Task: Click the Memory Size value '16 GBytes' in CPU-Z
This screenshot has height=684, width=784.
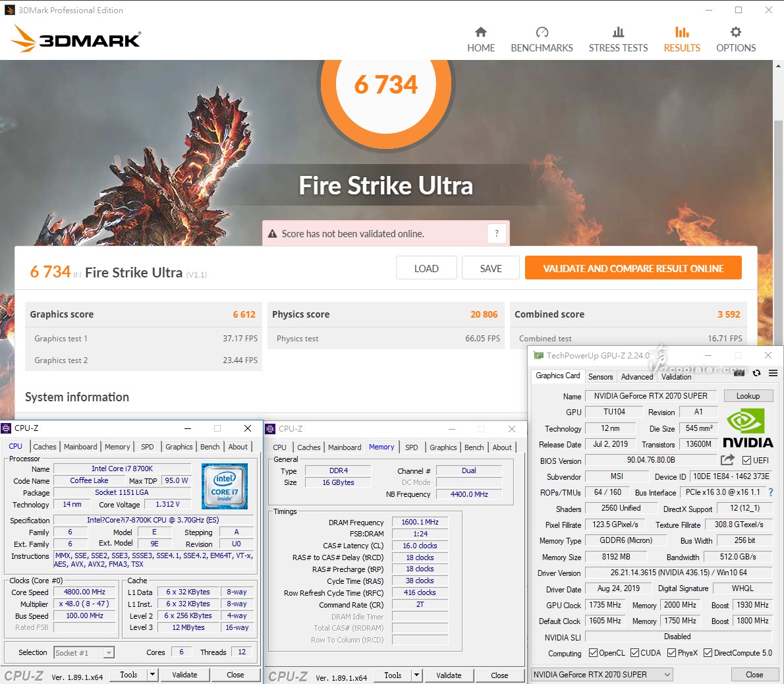Action: click(x=338, y=482)
